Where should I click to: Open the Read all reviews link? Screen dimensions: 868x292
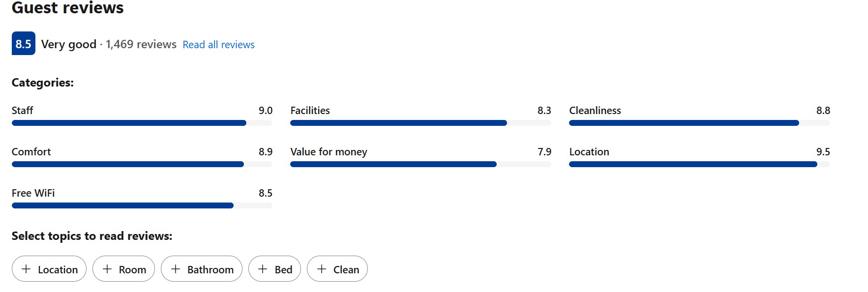click(218, 45)
